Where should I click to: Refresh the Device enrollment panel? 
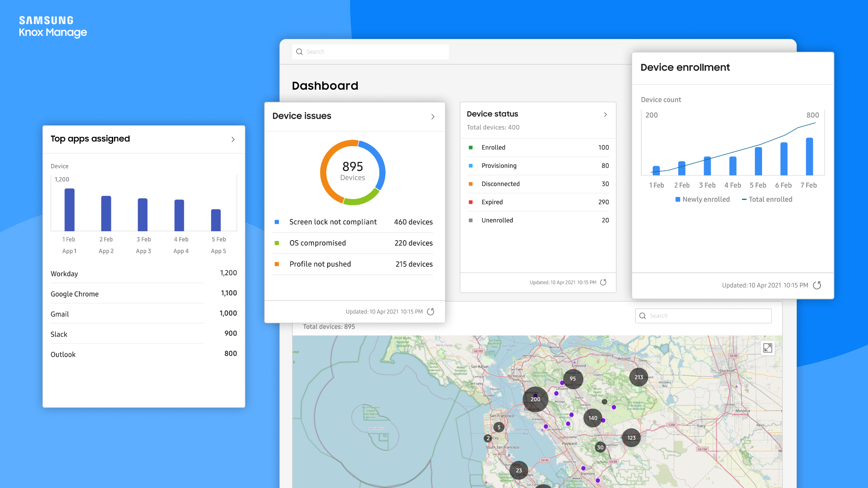[817, 286]
